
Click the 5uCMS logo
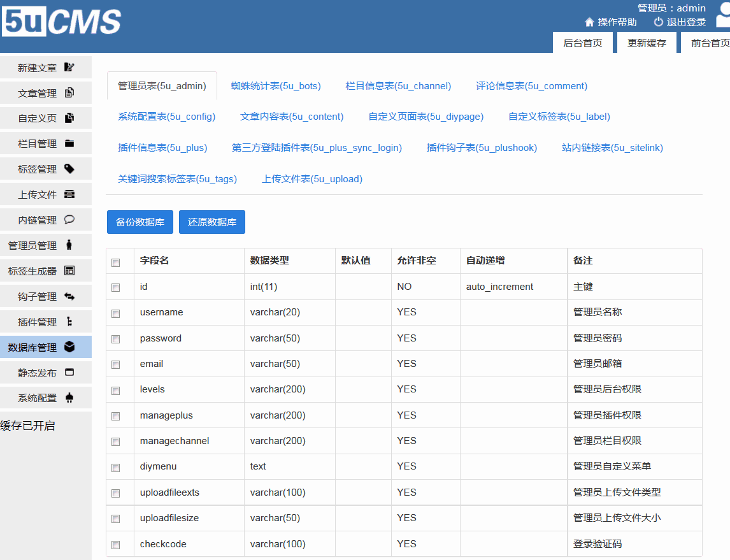tap(61, 23)
